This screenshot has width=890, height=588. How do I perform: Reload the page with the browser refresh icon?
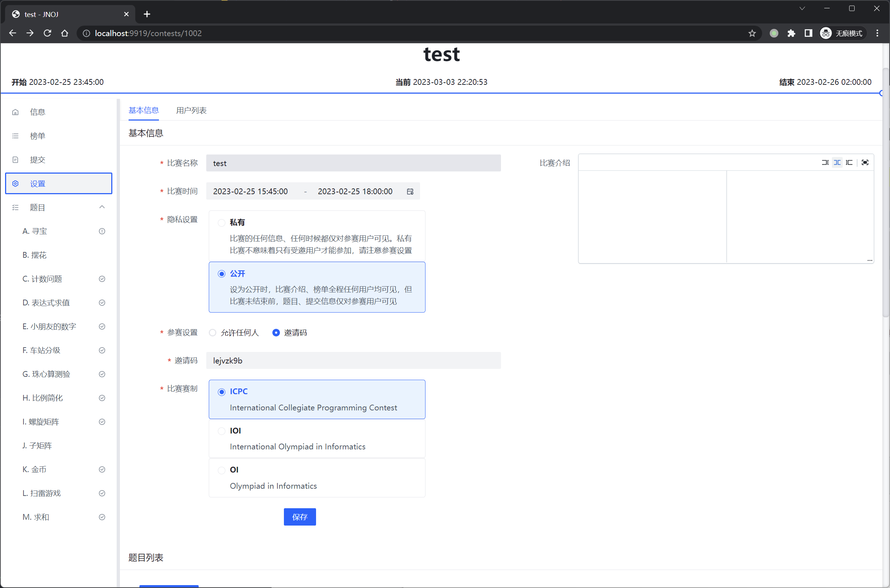click(47, 33)
